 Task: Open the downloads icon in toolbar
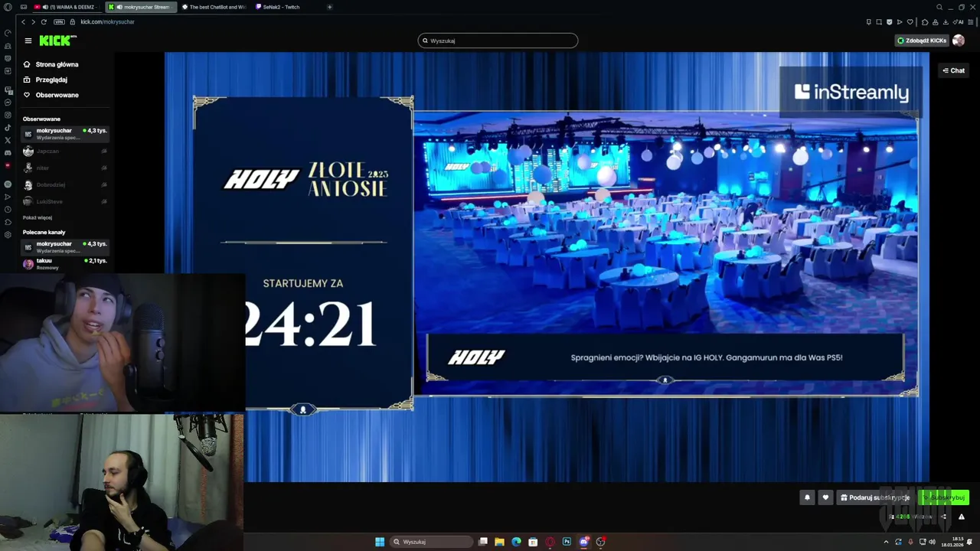pyautogui.click(x=946, y=21)
